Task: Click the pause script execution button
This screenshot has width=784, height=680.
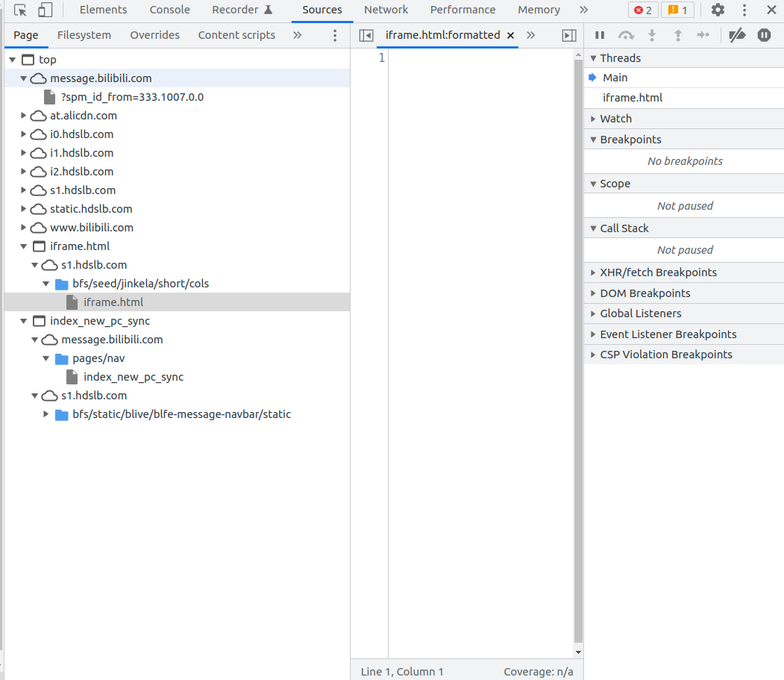Action: (x=600, y=35)
